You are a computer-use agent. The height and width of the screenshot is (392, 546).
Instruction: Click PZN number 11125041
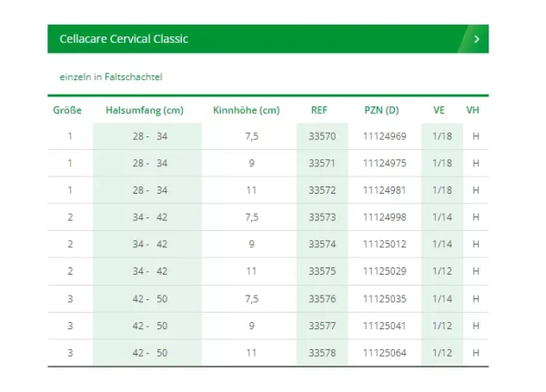(x=385, y=326)
